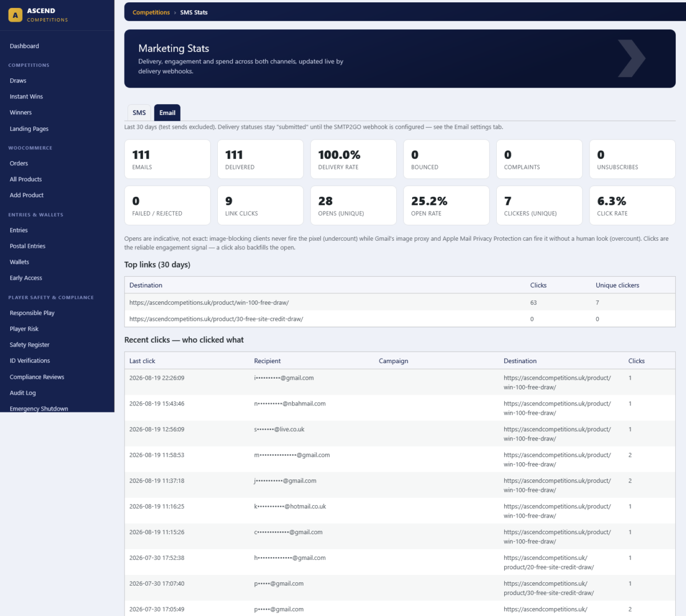This screenshot has height=616, width=686.
Task: Click the Bounced stat card
Action: tap(446, 160)
